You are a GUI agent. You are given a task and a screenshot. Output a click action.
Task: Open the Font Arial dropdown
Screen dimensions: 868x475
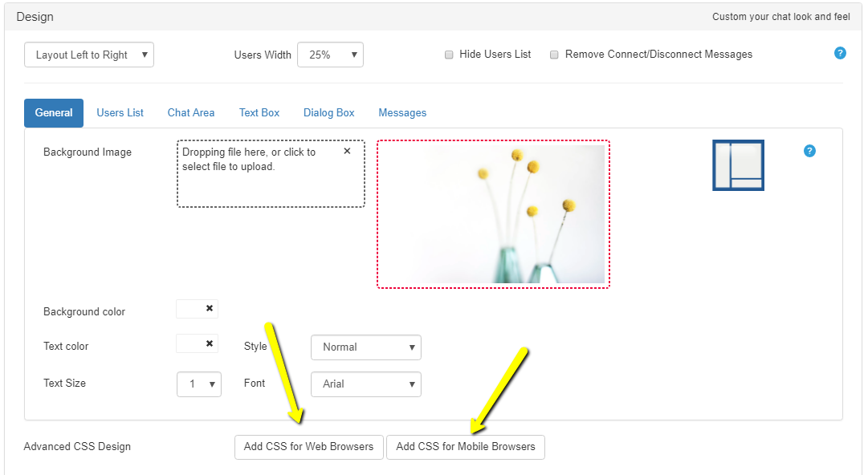pyautogui.click(x=365, y=384)
